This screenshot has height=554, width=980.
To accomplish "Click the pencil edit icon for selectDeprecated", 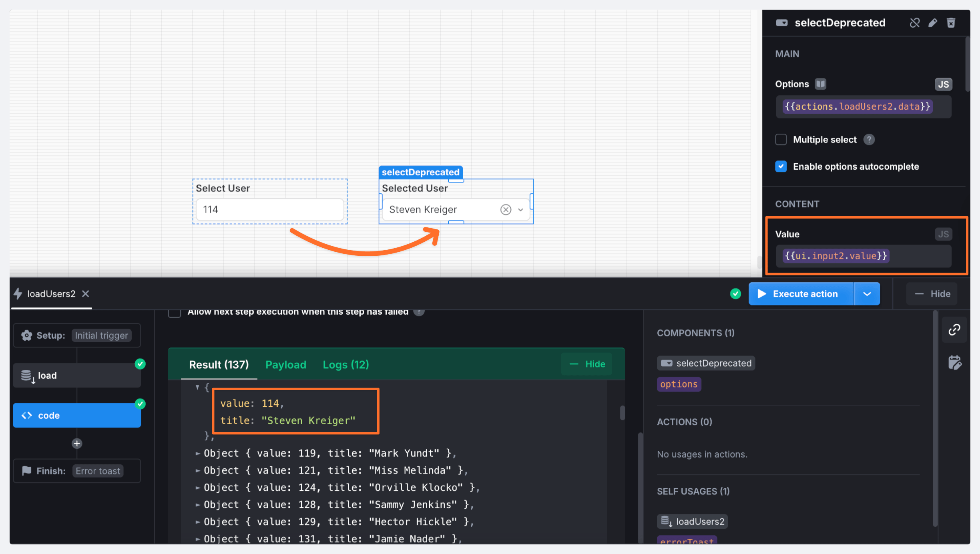I will [x=933, y=23].
